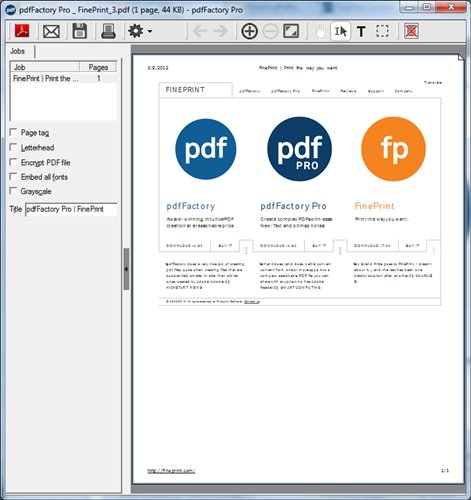Zoom in with plus circle icon
This screenshot has height=500, width=471.
[x=249, y=31]
